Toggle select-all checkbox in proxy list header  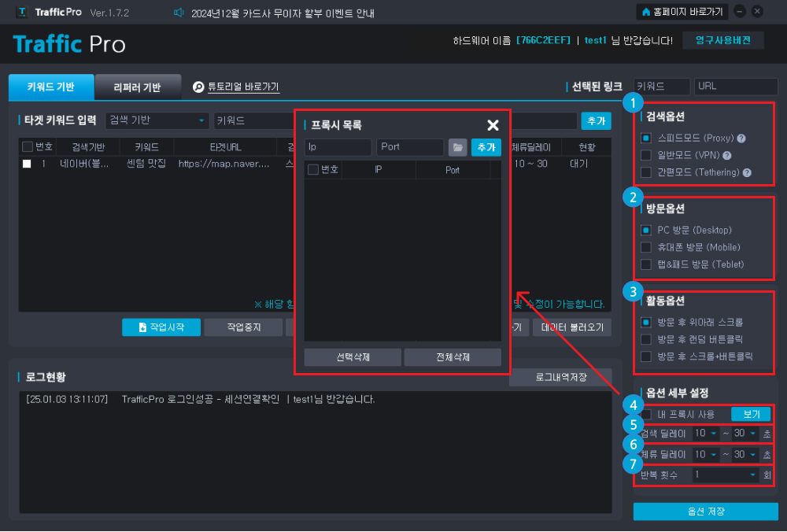(313, 170)
